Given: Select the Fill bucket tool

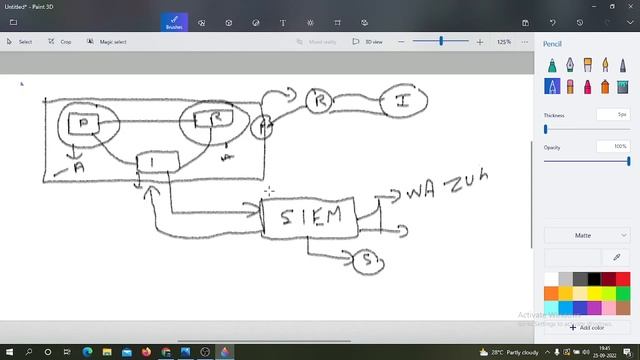Looking at the screenshot, I should [x=622, y=87].
